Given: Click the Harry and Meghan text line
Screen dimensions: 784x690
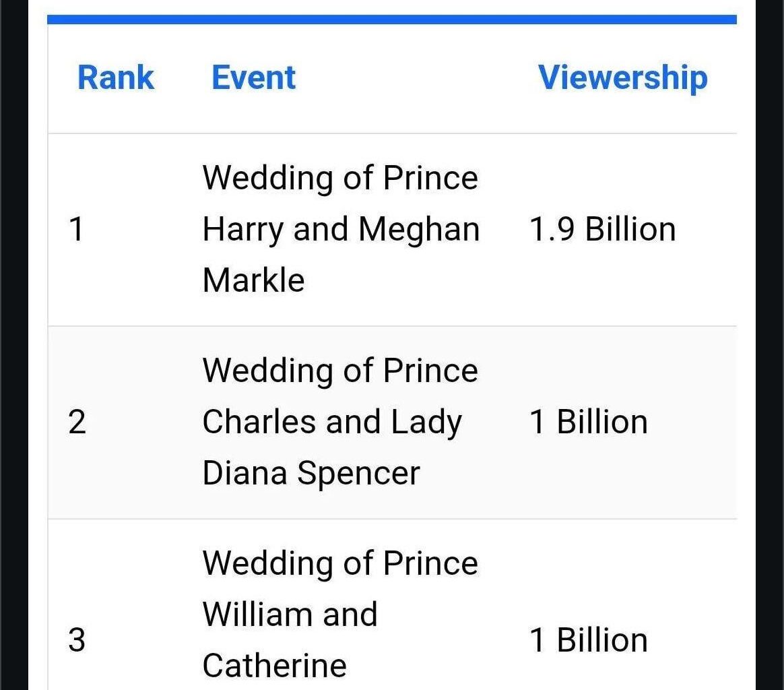Looking at the screenshot, I should [341, 229].
